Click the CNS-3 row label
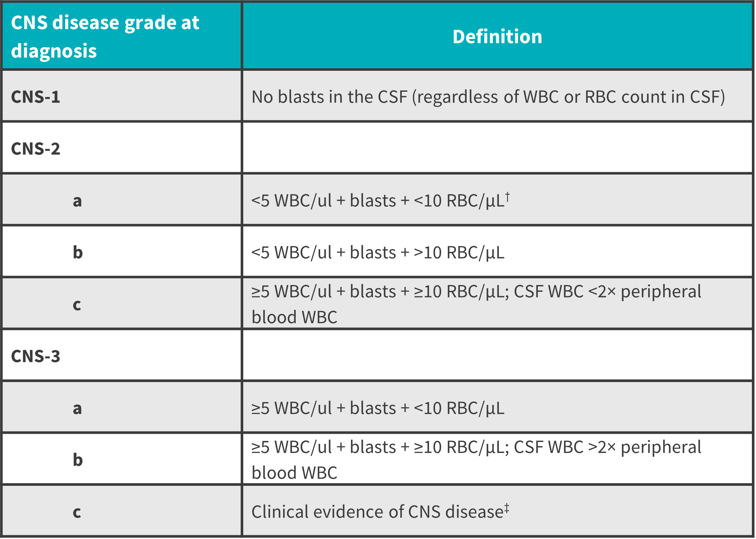Screen dimensions: 756x539 36,356
